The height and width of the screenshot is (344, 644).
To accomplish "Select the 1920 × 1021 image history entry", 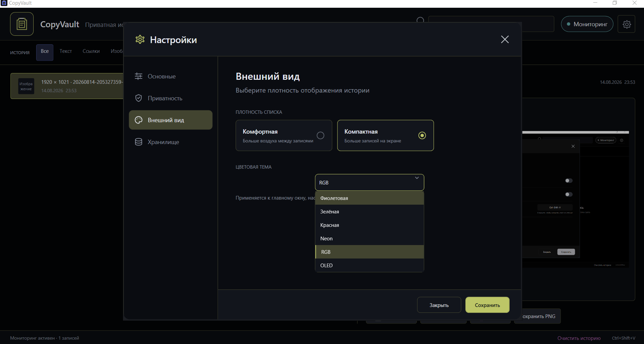I will [67, 86].
